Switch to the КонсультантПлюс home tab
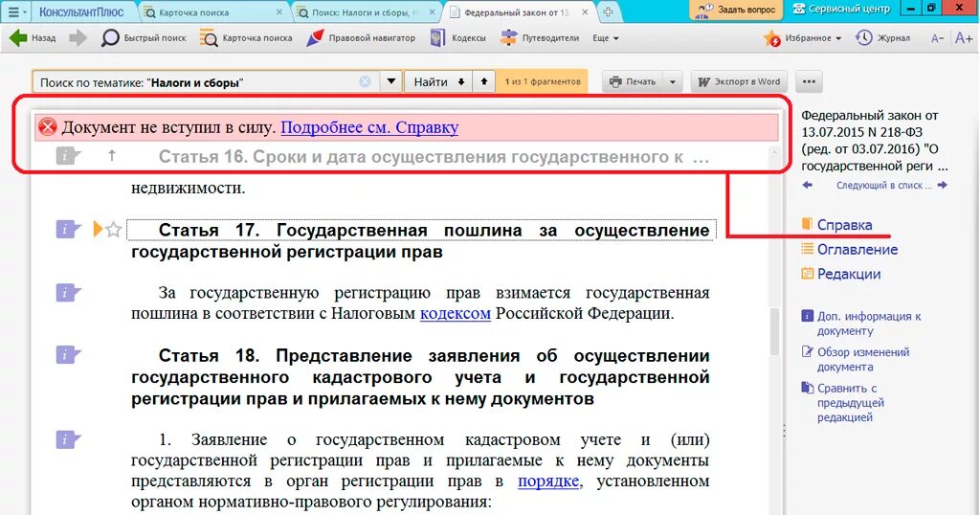 coord(81,11)
